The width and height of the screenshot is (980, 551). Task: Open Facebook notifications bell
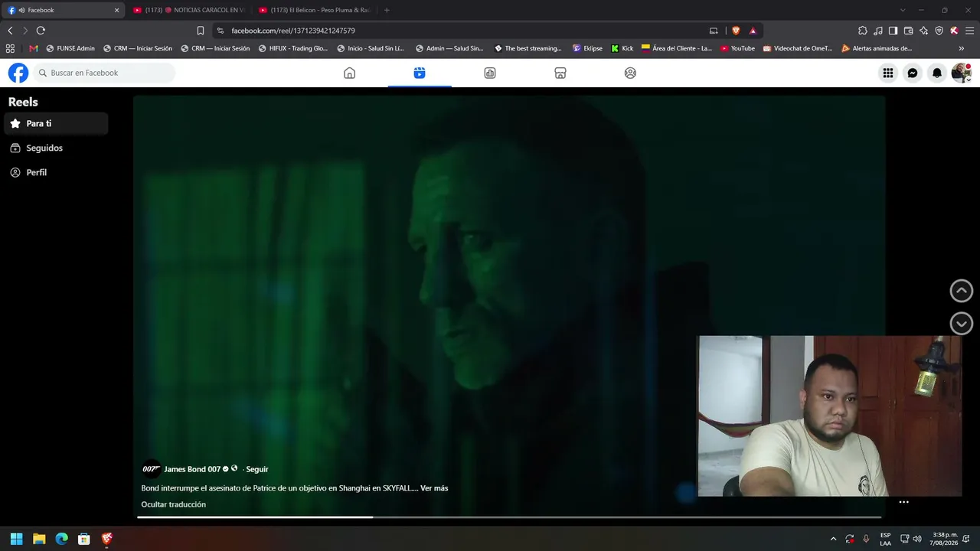[937, 73]
